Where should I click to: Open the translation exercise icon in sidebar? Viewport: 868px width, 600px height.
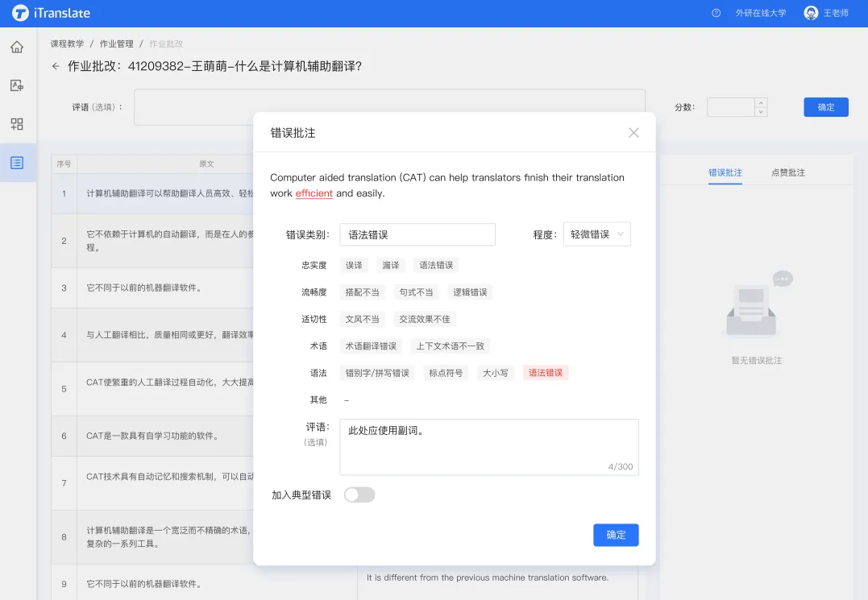[17, 85]
